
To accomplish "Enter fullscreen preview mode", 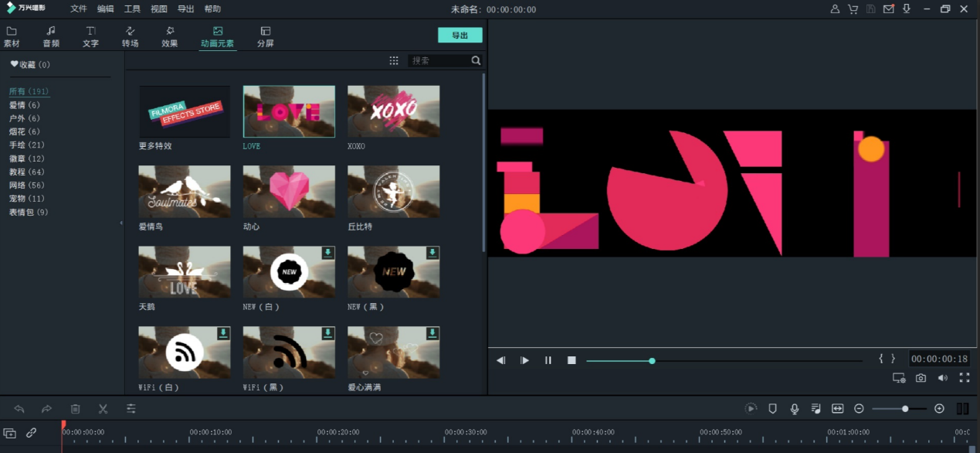I will (964, 378).
